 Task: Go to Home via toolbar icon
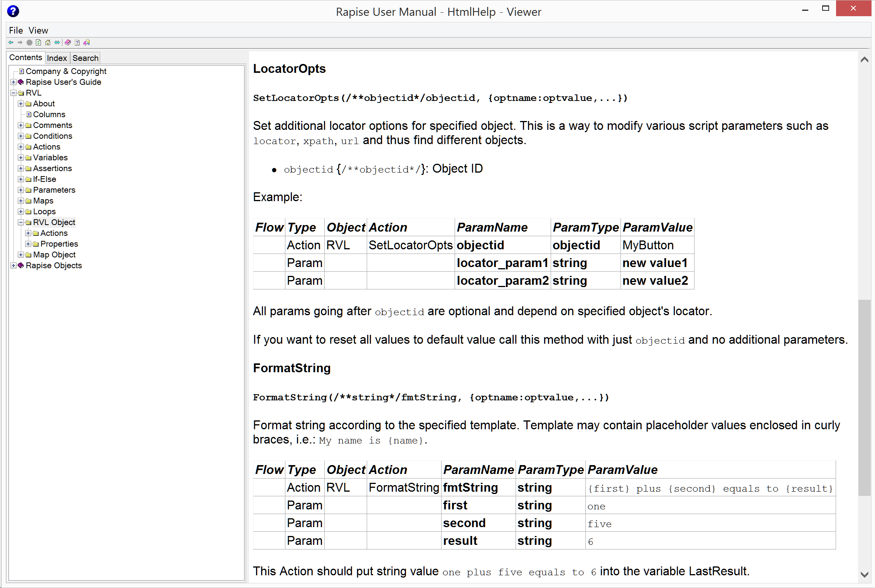point(48,42)
